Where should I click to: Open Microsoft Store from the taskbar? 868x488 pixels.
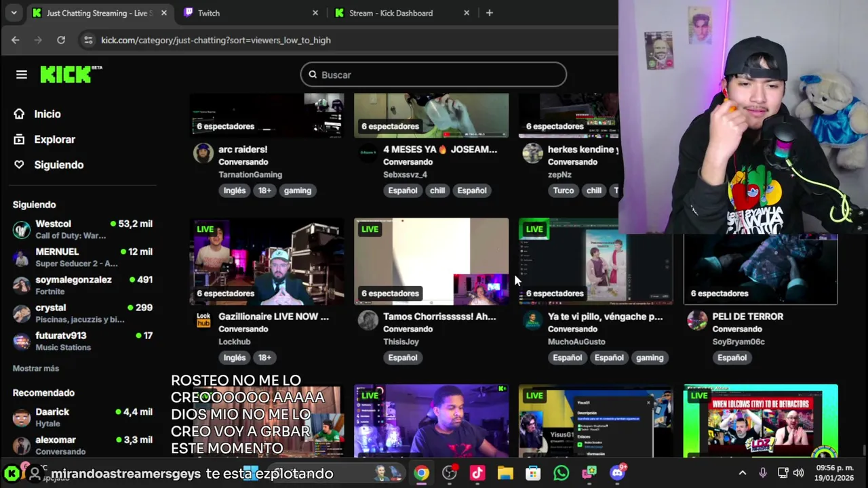pyautogui.click(x=533, y=473)
